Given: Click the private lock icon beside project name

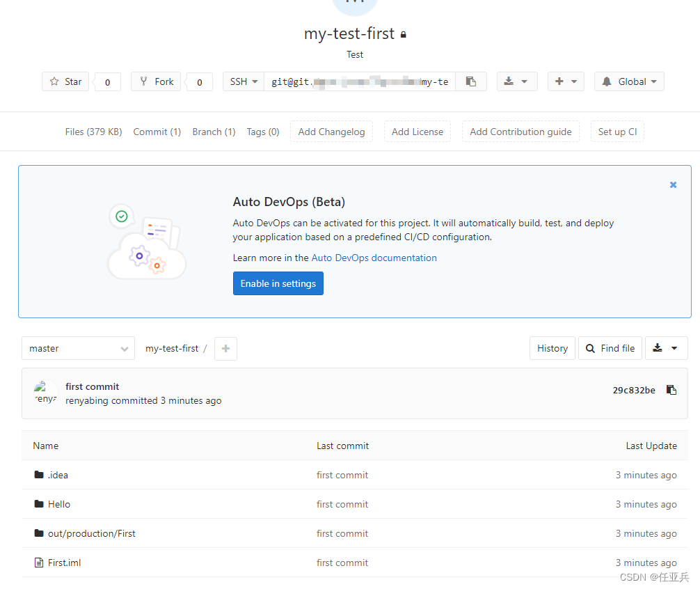Looking at the screenshot, I should (x=403, y=34).
